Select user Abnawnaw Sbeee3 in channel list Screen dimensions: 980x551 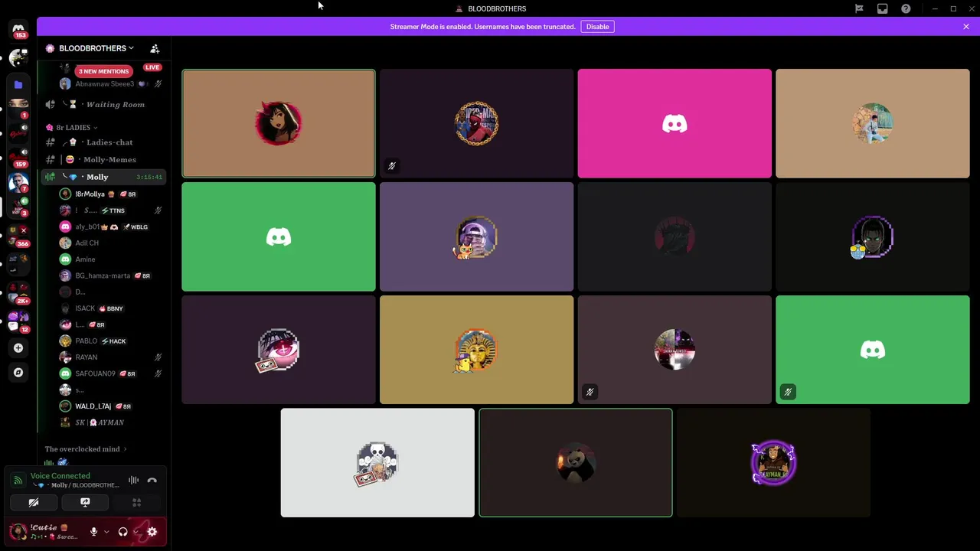(111, 84)
